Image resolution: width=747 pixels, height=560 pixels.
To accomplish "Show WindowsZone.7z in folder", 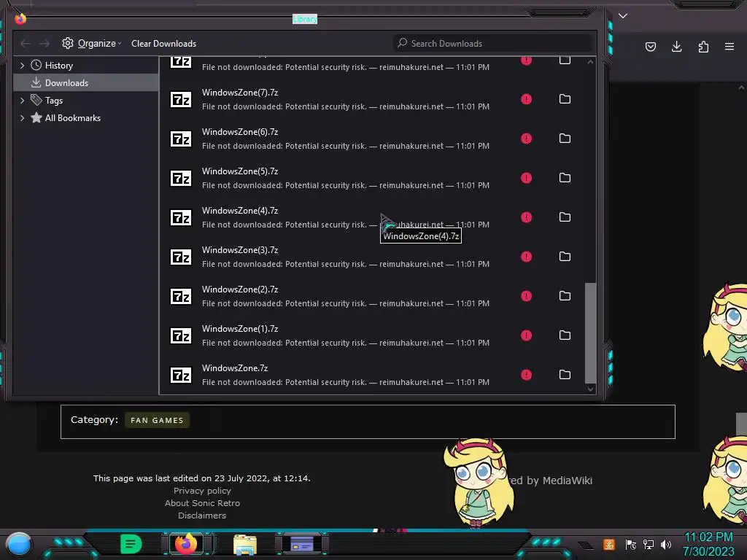I will (x=565, y=375).
